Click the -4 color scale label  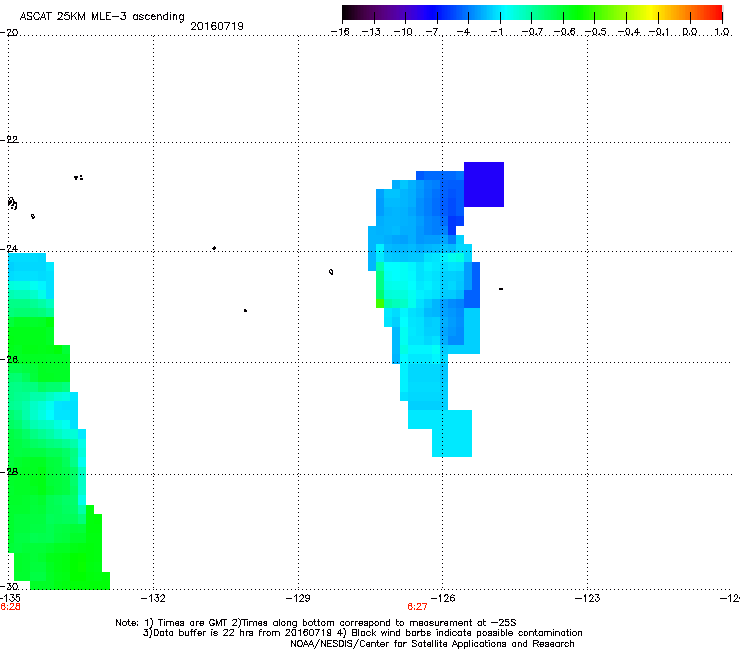pos(464,32)
